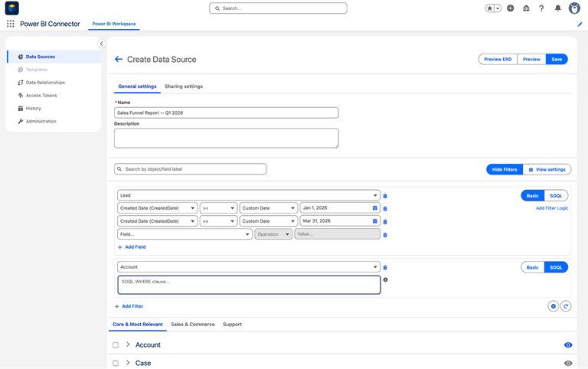Open the help question mark icon
This screenshot has width=588, height=369.
pyautogui.click(x=541, y=8)
